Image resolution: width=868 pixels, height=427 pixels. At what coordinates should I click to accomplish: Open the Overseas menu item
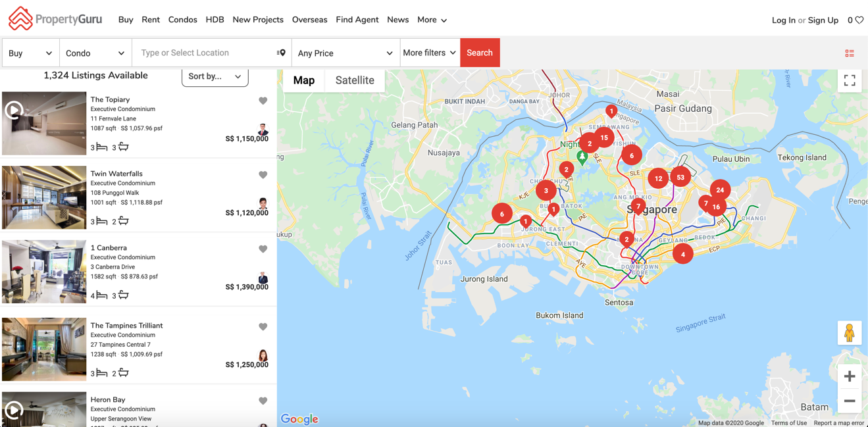point(309,20)
